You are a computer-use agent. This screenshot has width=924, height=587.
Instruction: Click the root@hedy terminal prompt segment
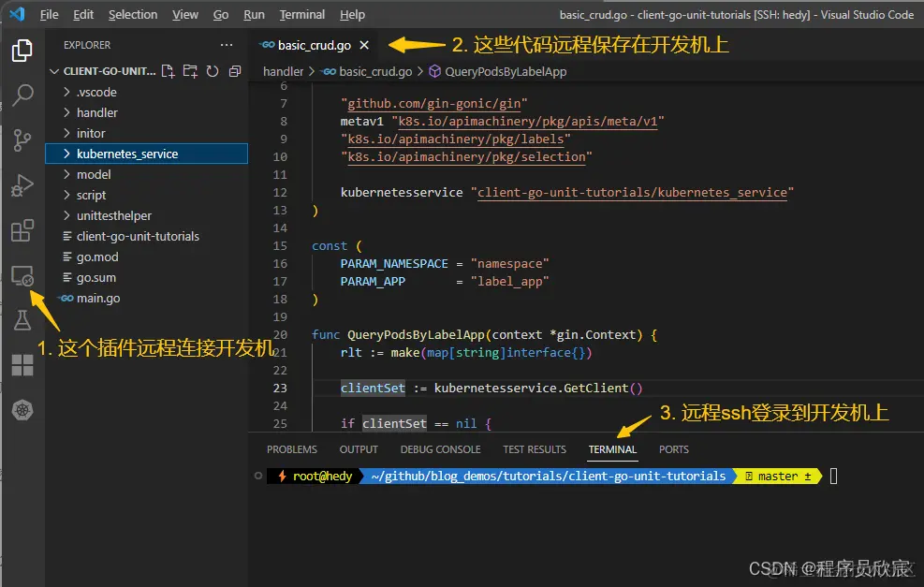[x=315, y=476]
